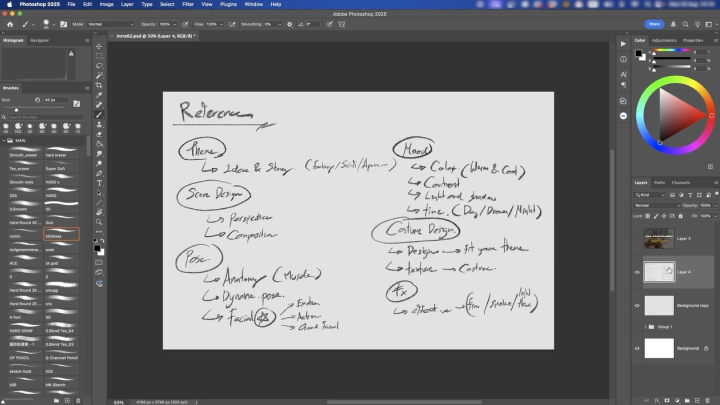Hide Layer 4 visibility

pyautogui.click(x=637, y=271)
